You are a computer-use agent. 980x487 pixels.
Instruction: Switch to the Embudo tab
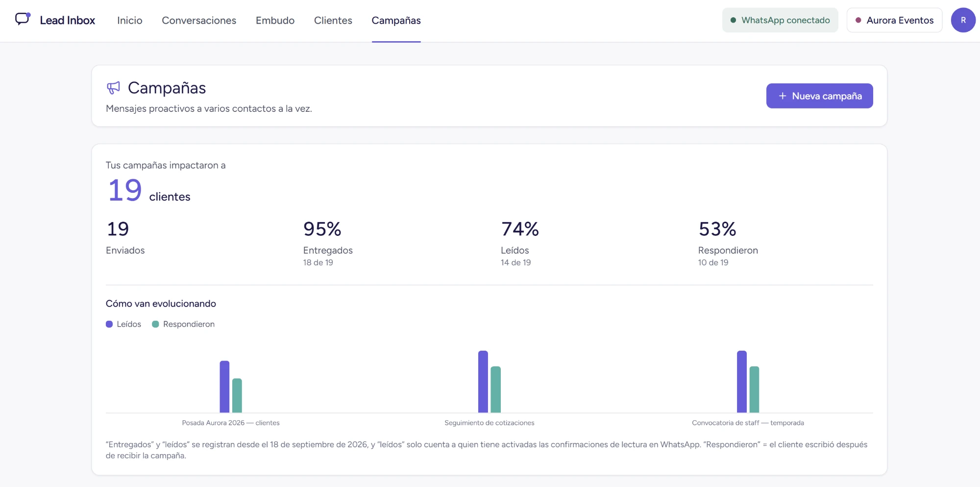coord(275,21)
